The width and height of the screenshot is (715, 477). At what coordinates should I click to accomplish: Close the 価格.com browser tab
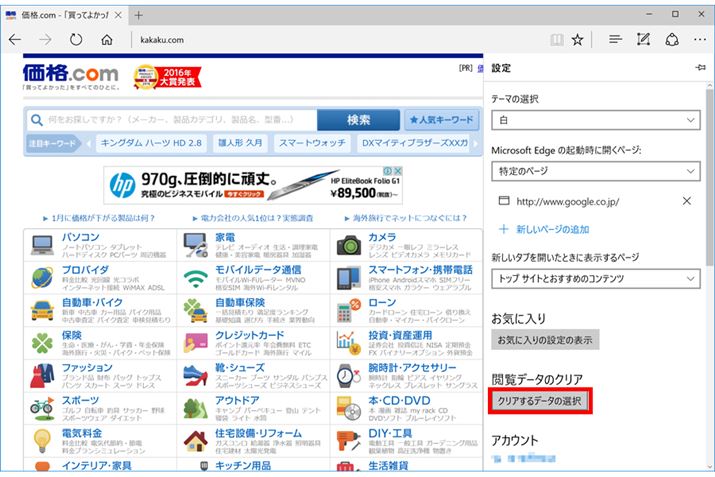[x=118, y=15]
